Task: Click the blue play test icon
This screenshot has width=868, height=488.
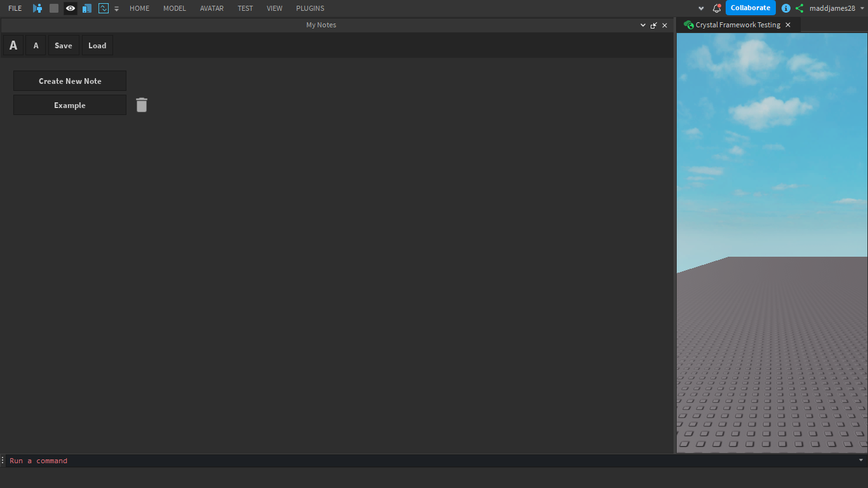Action: pos(37,8)
